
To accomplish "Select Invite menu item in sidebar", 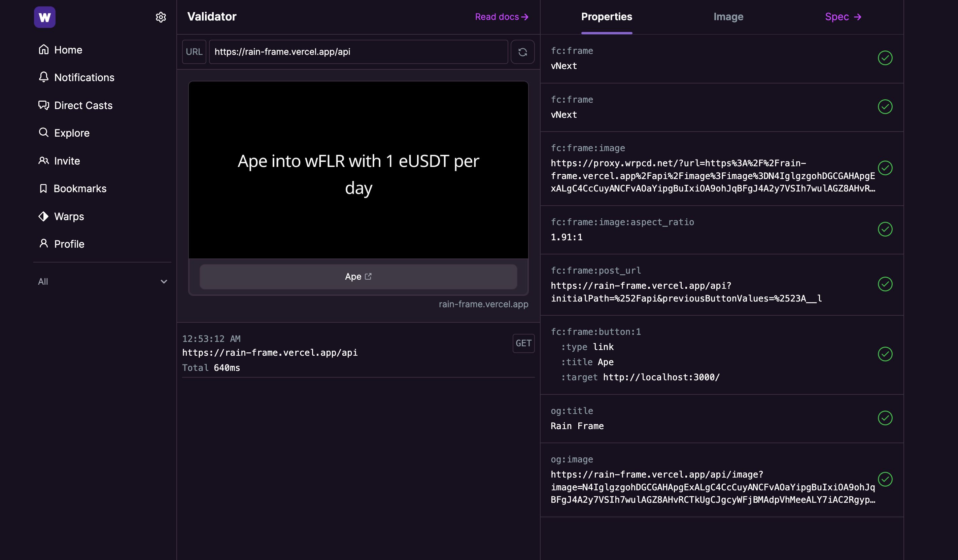I will (x=67, y=160).
